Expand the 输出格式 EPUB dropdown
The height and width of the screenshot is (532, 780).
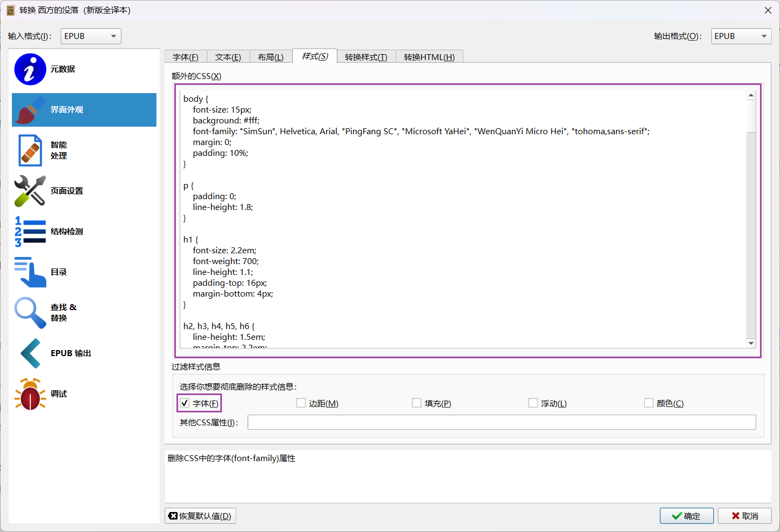click(x=741, y=36)
